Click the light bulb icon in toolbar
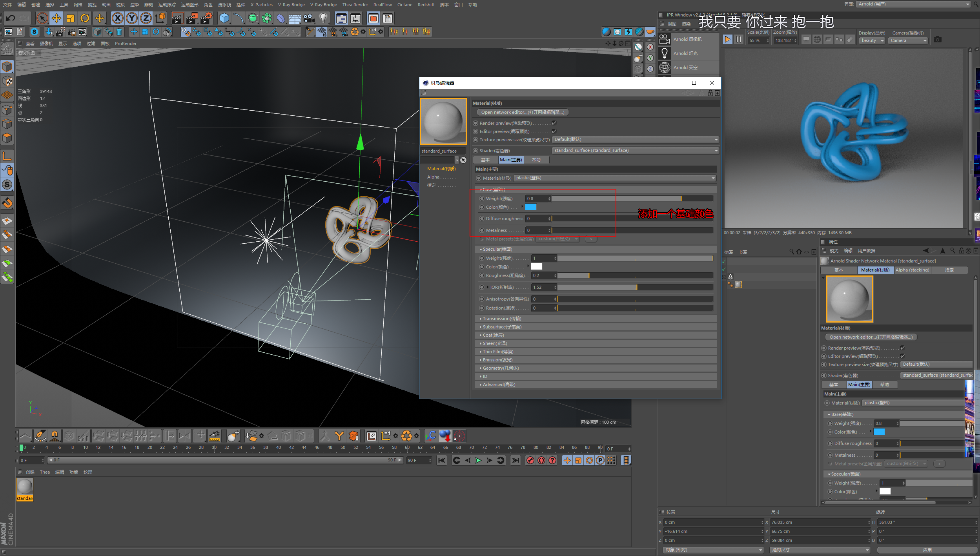Screen dimensions: 980x556 [x=323, y=18]
